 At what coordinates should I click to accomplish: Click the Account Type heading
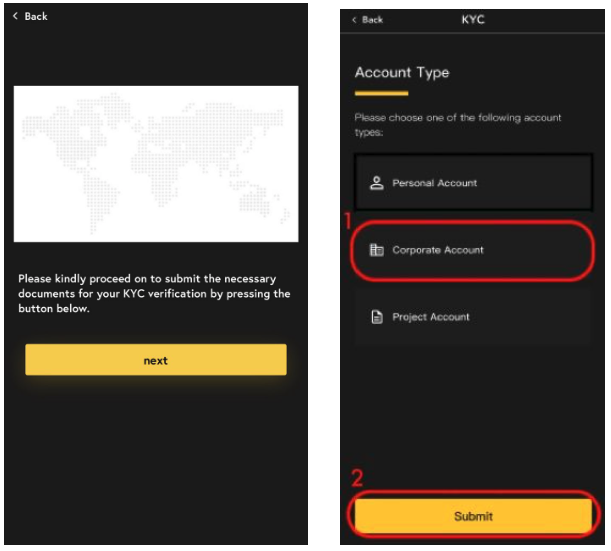402,72
